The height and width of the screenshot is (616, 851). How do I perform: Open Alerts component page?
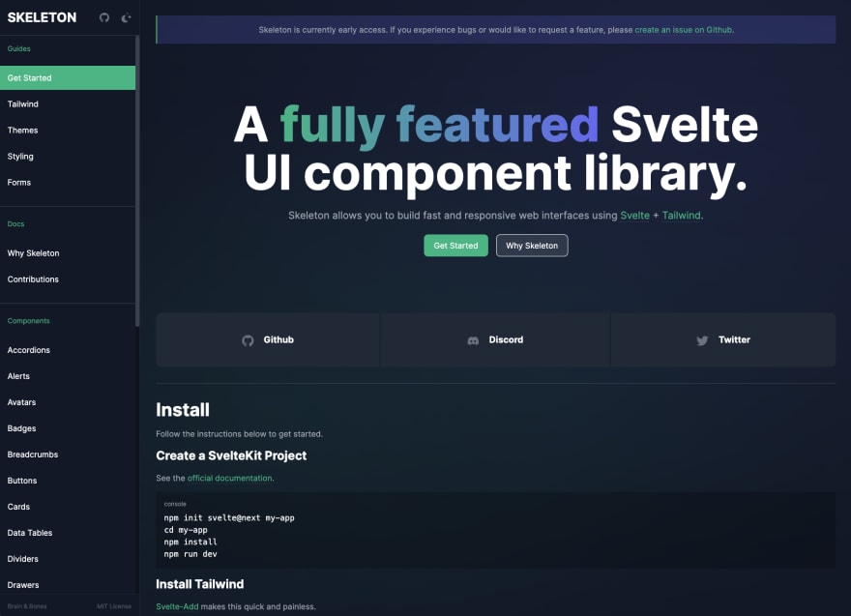[18, 376]
